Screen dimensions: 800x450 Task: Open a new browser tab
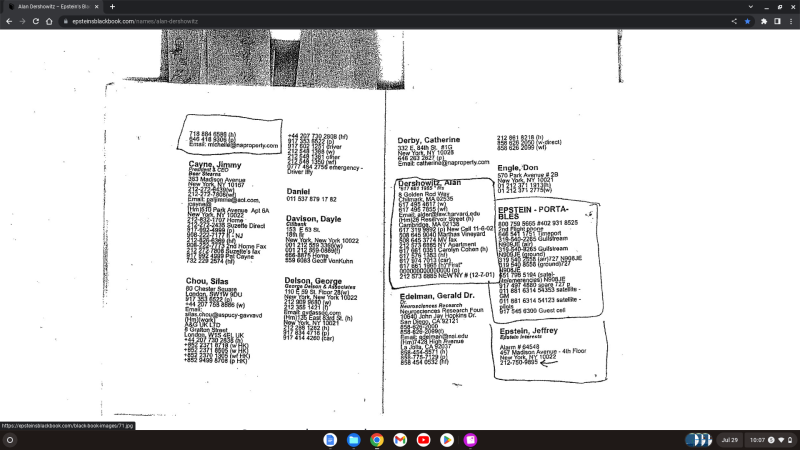coord(112,7)
